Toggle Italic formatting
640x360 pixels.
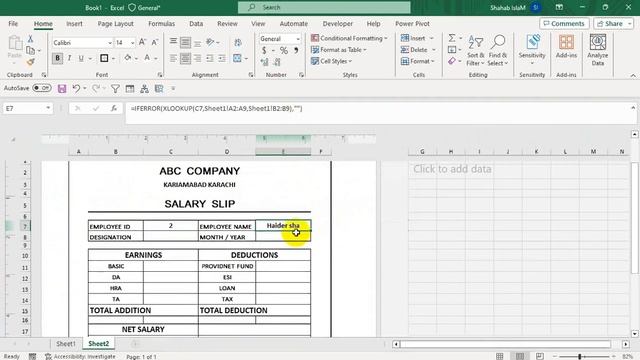pyautogui.click(x=69, y=58)
